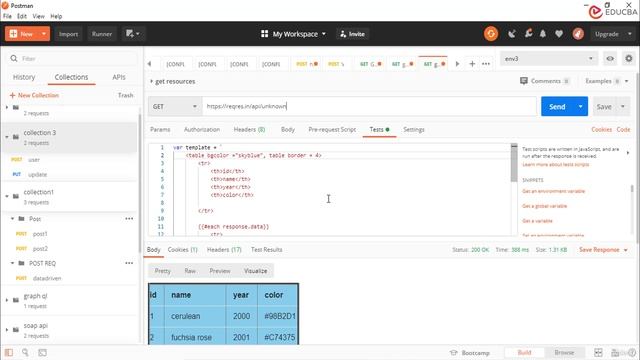
Task: Open the Params tab
Action: click(x=160, y=129)
